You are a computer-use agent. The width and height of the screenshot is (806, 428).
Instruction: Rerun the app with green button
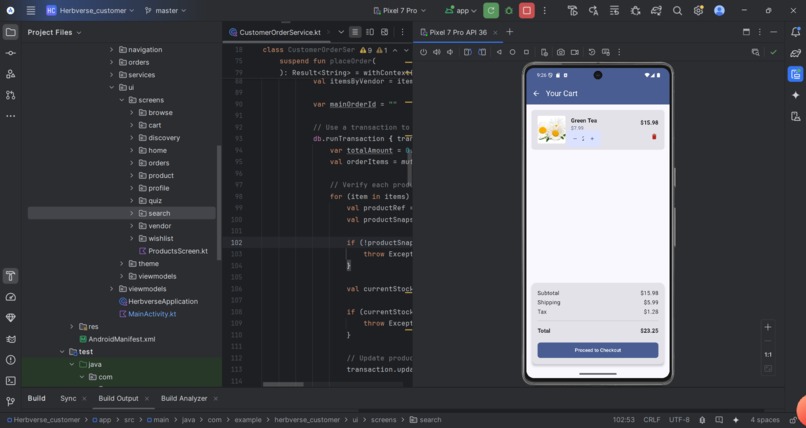tap(491, 10)
